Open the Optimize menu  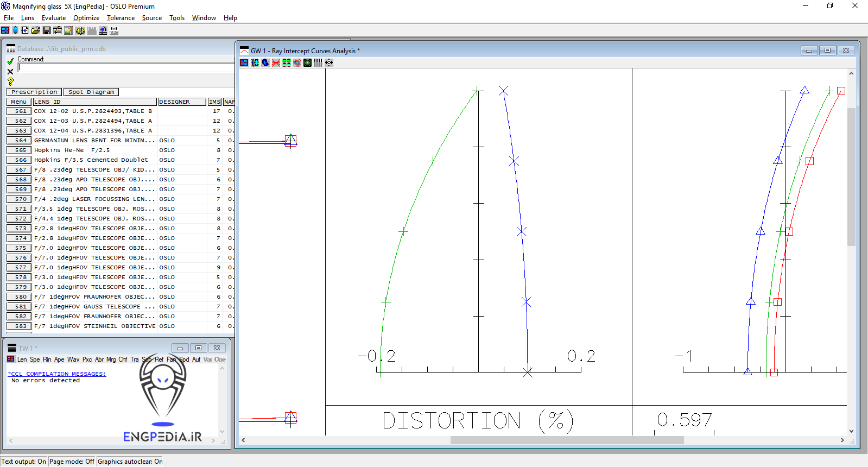coord(86,18)
